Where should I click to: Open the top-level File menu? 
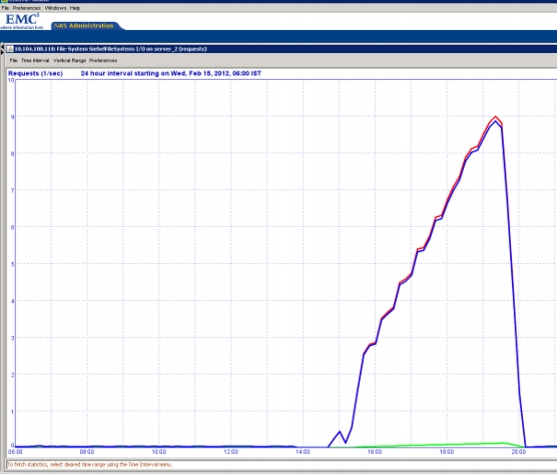pyautogui.click(x=5, y=8)
